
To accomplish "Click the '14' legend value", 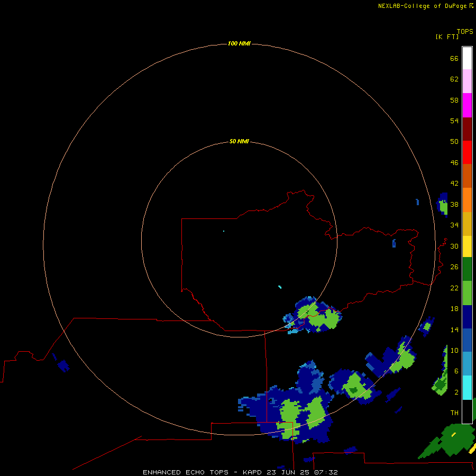I will tap(454, 329).
